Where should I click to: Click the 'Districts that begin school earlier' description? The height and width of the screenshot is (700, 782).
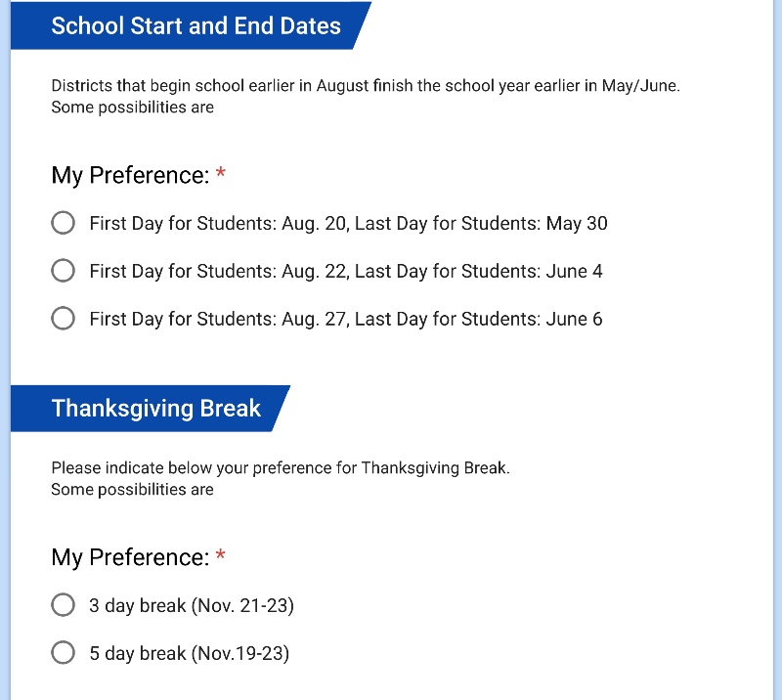(x=365, y=86)
